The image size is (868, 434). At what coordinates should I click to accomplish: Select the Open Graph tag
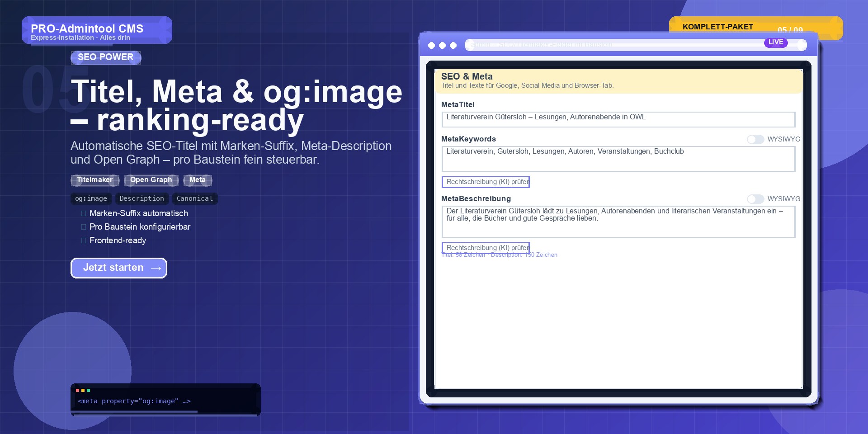tap(151, 180)
